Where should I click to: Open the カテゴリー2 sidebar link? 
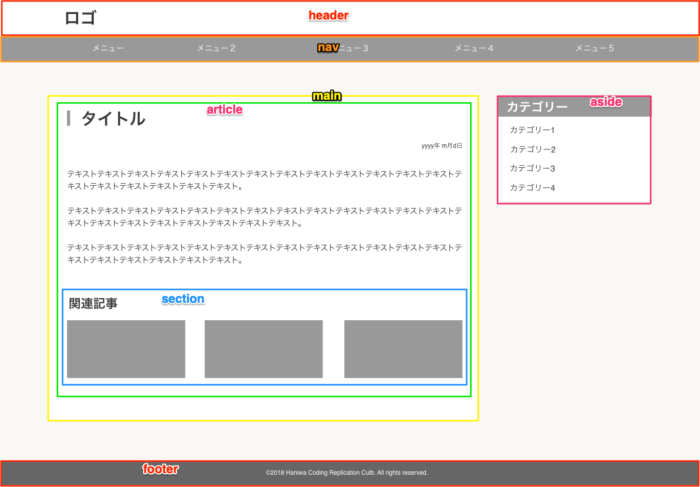(532, 149)
